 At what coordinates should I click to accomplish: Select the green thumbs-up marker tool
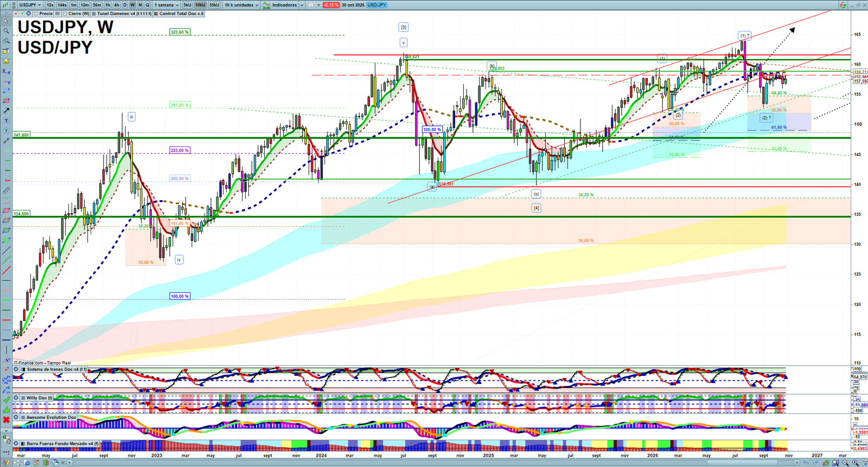(x=6, y=410)
